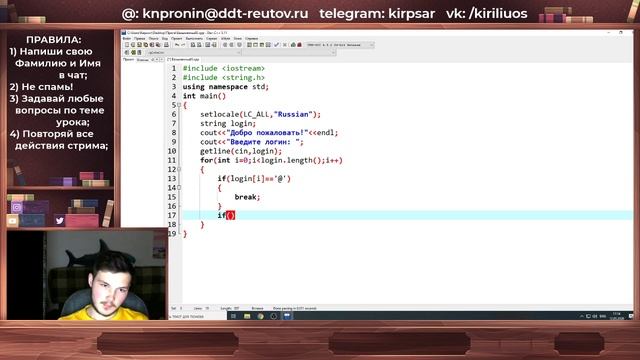
Task: Open the Поиск menu
Action: click(153, 38)
